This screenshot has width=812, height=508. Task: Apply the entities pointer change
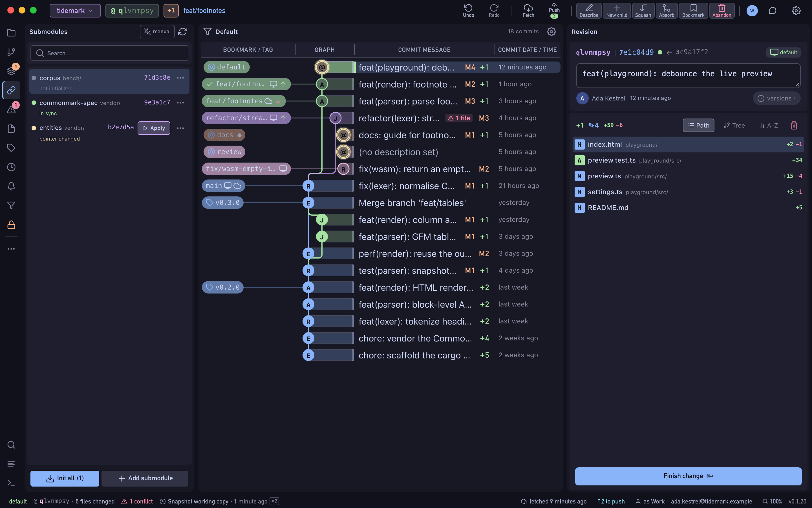click(154, 128)
